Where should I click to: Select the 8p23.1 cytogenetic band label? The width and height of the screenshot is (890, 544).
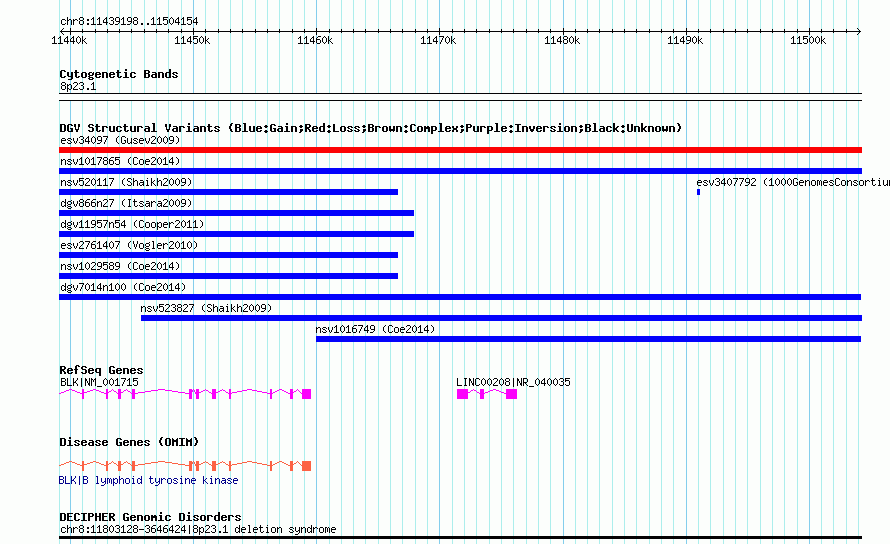pyautogui.click(x=78, y=86)
